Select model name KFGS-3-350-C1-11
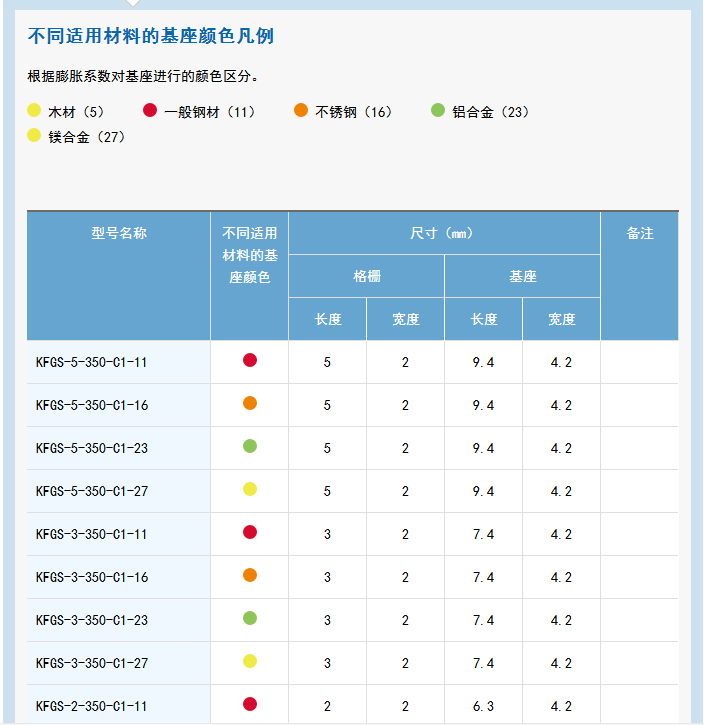 tap(92, 535)
